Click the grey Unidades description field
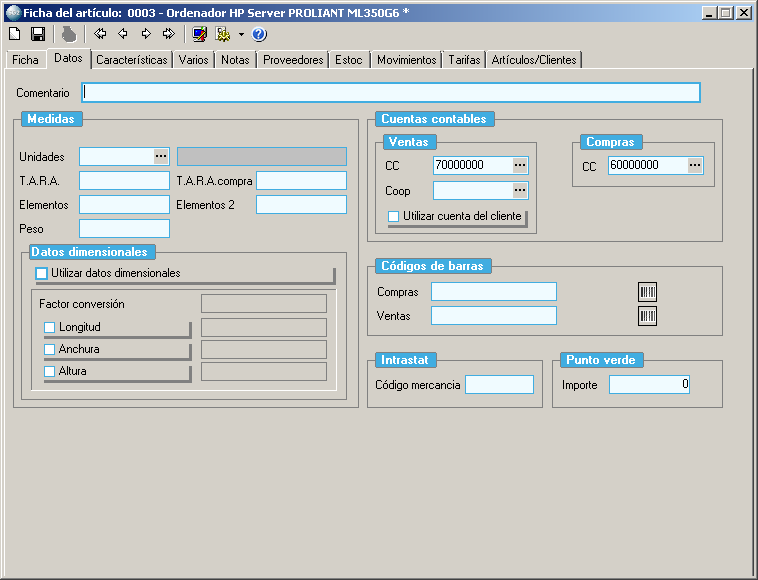Image resolution: width=758 pixels, height=580 pixels. 262,157
